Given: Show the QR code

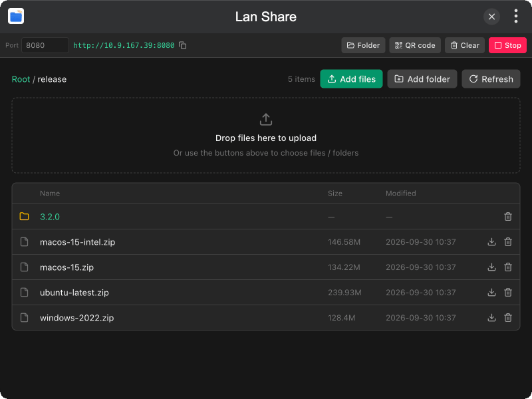Looking at the screenshot, I should 415,45.
